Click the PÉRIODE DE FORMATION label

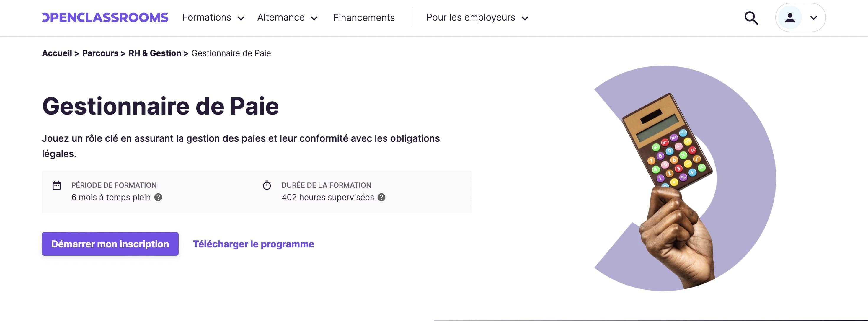tap(114, 185)
